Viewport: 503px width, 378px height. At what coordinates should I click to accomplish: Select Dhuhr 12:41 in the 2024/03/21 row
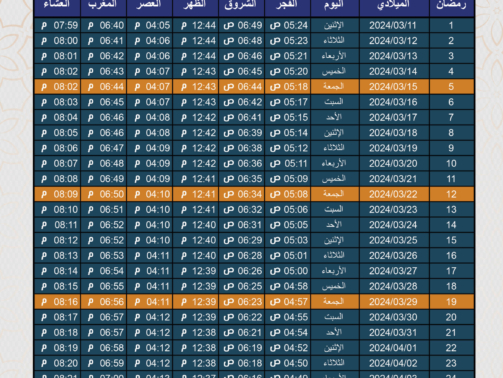196,179
